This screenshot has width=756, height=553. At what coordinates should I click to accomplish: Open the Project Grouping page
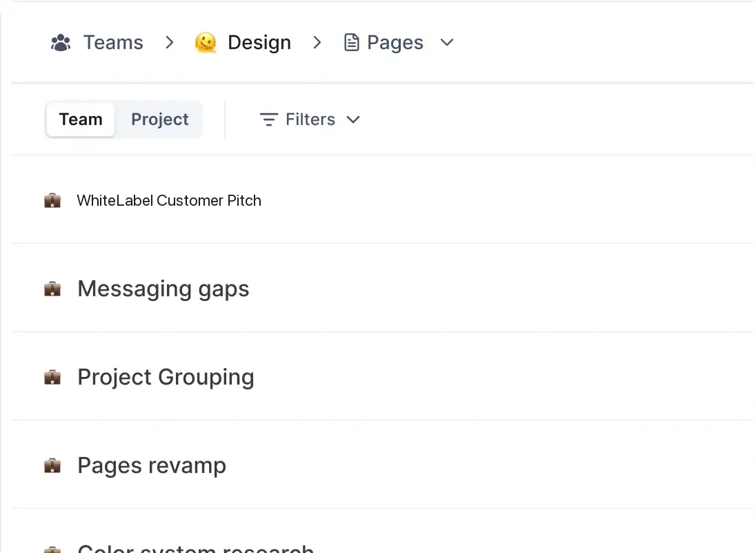point(166,378)
